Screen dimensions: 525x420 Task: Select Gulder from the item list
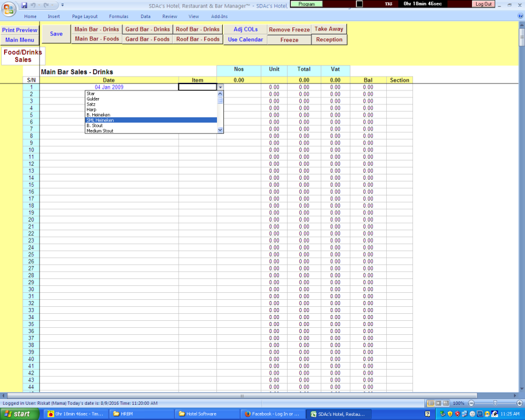(x=151, y=99)
